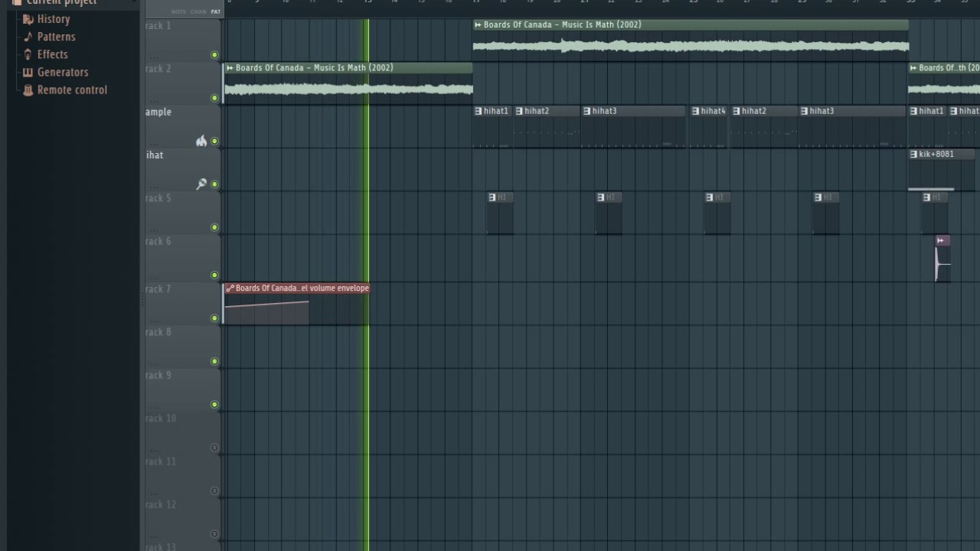Click icon of HI clip beneath hihat4

[x=709, y=197]
